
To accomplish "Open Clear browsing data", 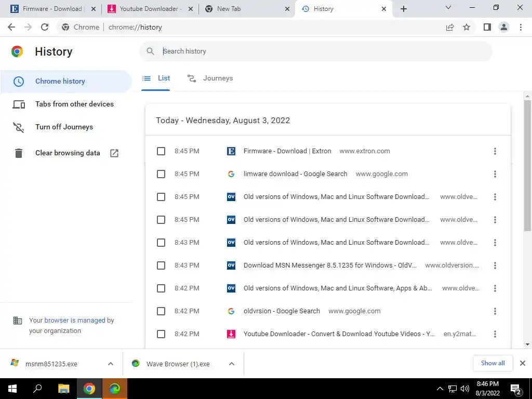I will point(66,153).
